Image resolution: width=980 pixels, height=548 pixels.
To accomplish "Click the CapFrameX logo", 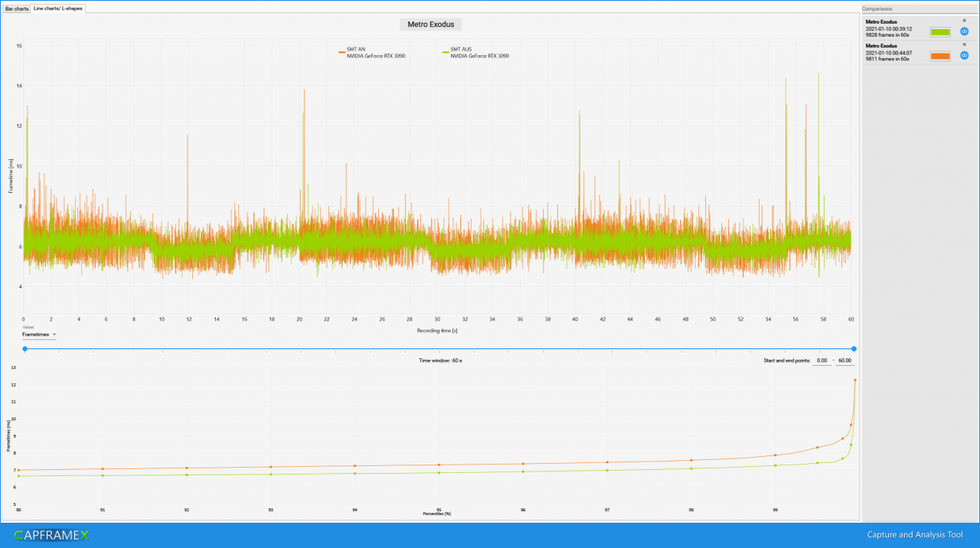I will tap(51, 535).
